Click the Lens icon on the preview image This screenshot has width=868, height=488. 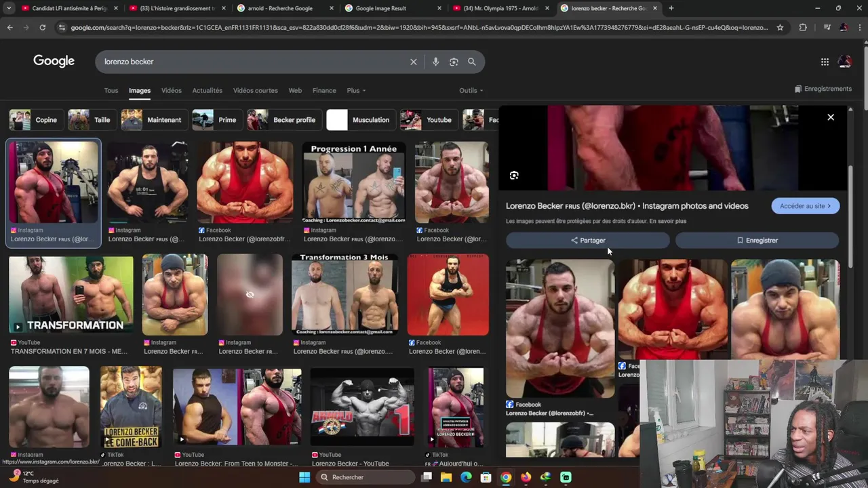pyautogui.click(x=514, y=176)
